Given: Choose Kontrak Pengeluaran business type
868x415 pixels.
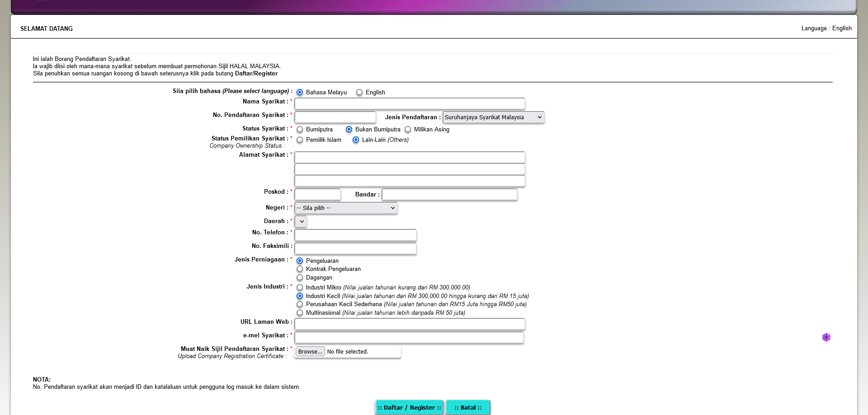Looking at the screenshot, I should (300, 269).
